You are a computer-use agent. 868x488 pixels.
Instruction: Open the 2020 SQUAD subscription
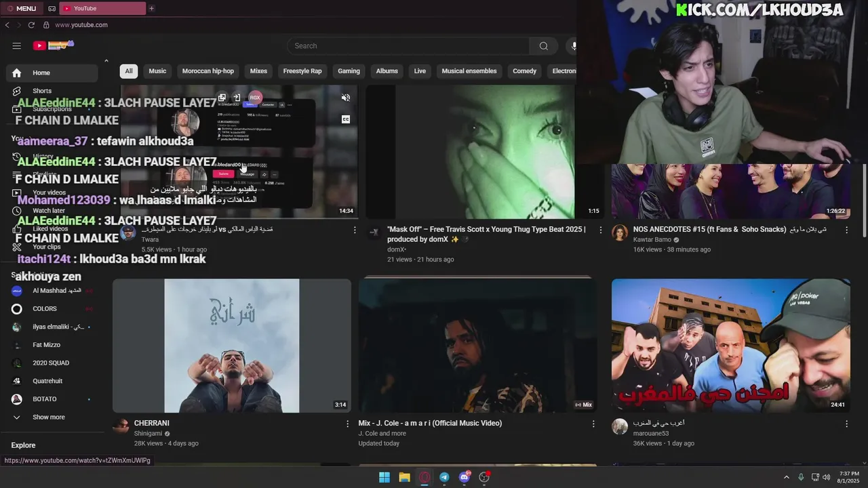pos(52,363)
